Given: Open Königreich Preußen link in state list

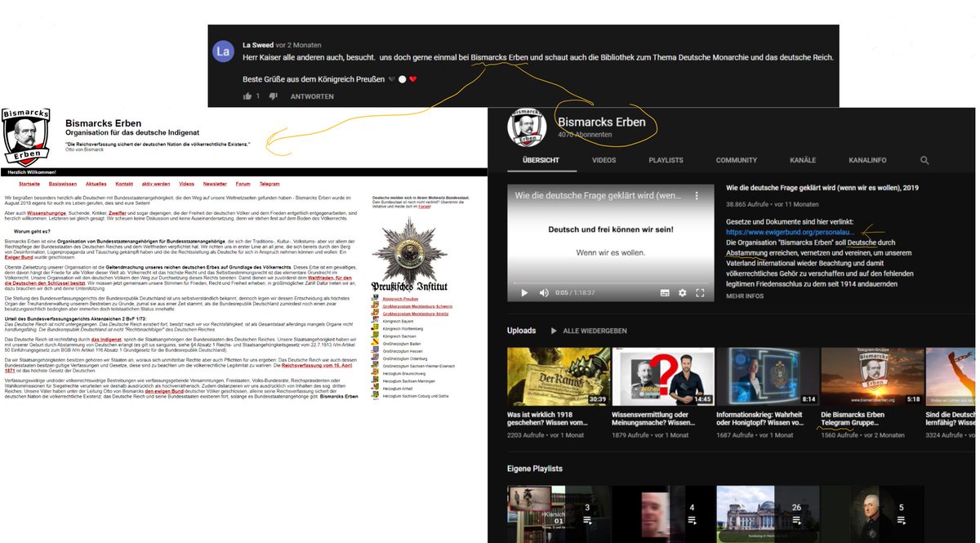Looking at the screenshot, I should pyautogui.click(x=400, y=299).
